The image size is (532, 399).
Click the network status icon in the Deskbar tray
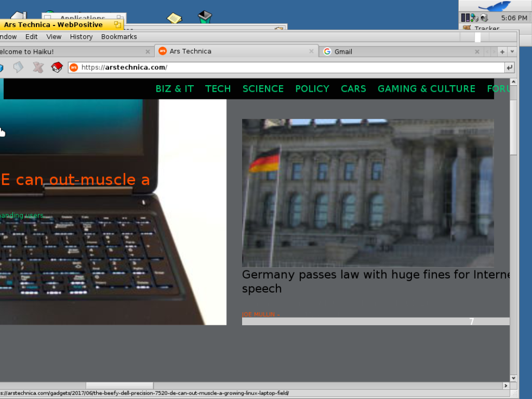473,17
